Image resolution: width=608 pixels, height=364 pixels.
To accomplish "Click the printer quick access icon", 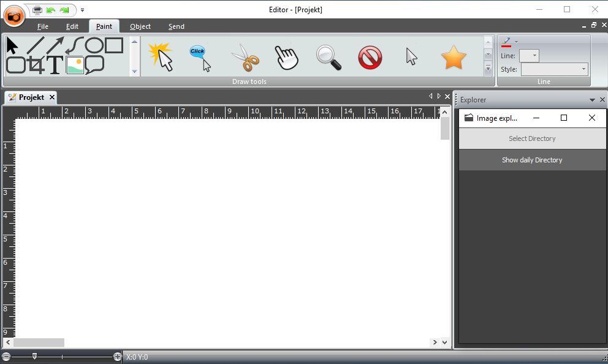I will coord(37,10).
